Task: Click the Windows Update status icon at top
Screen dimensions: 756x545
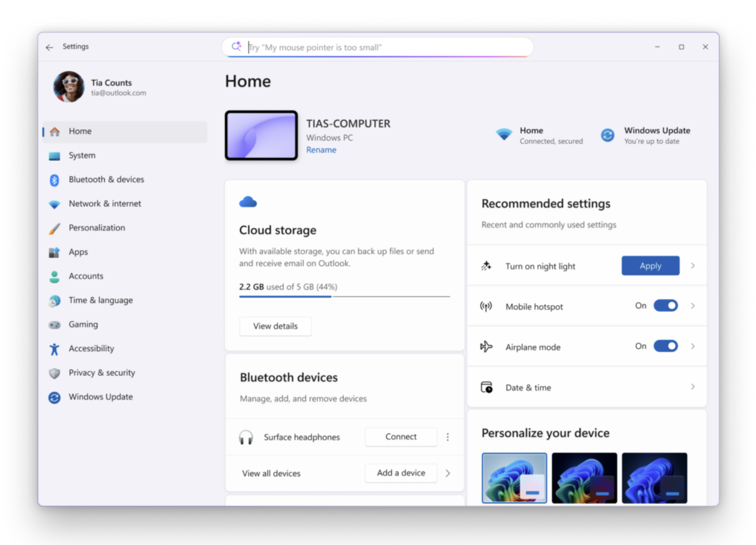Action: pos(607,135)
